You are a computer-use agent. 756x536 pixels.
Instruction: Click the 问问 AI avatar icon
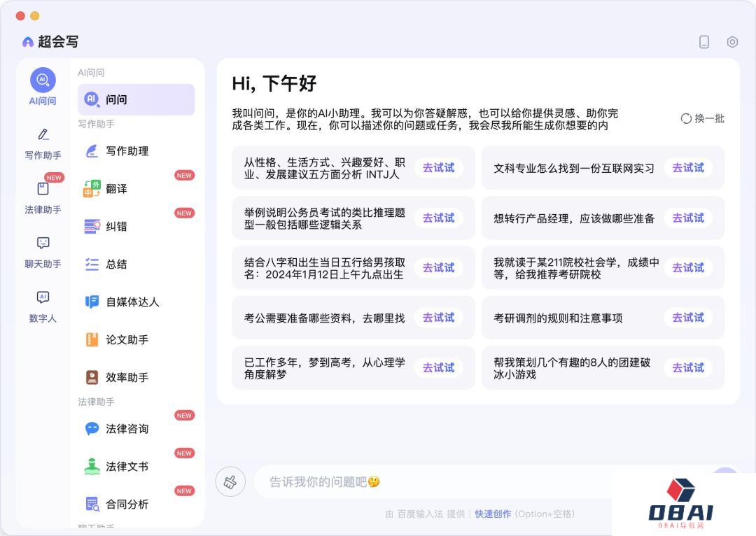tap(92, 99)
